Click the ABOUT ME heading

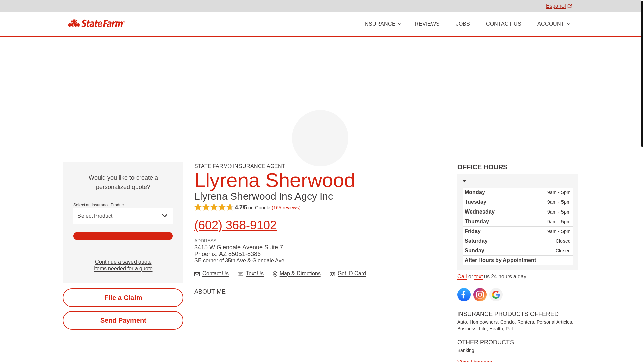[210, 292]
